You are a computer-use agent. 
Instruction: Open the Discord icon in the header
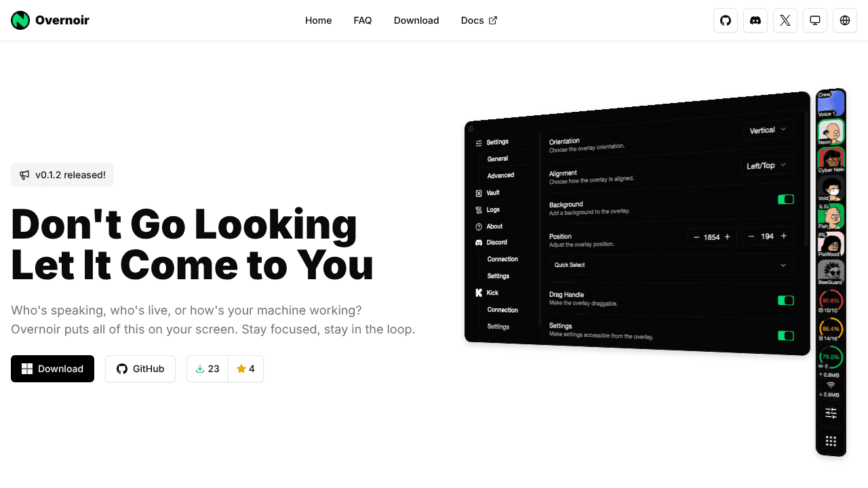coord(755,20)
